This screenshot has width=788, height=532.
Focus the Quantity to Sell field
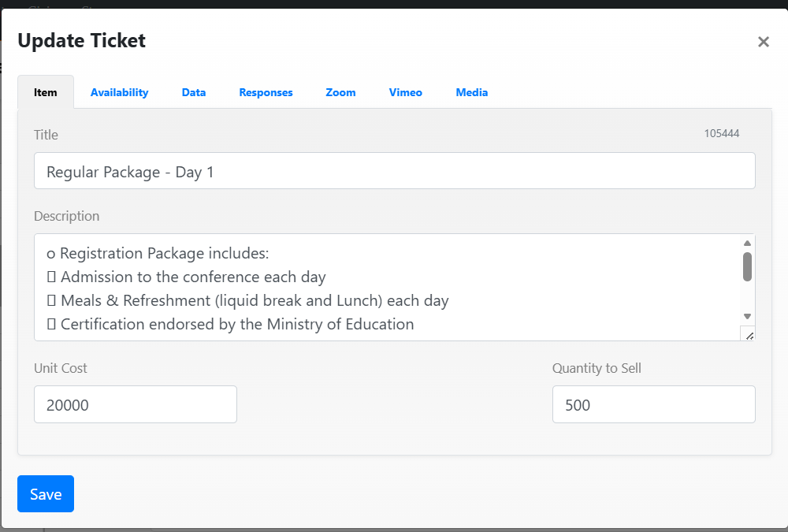(653, 404)
